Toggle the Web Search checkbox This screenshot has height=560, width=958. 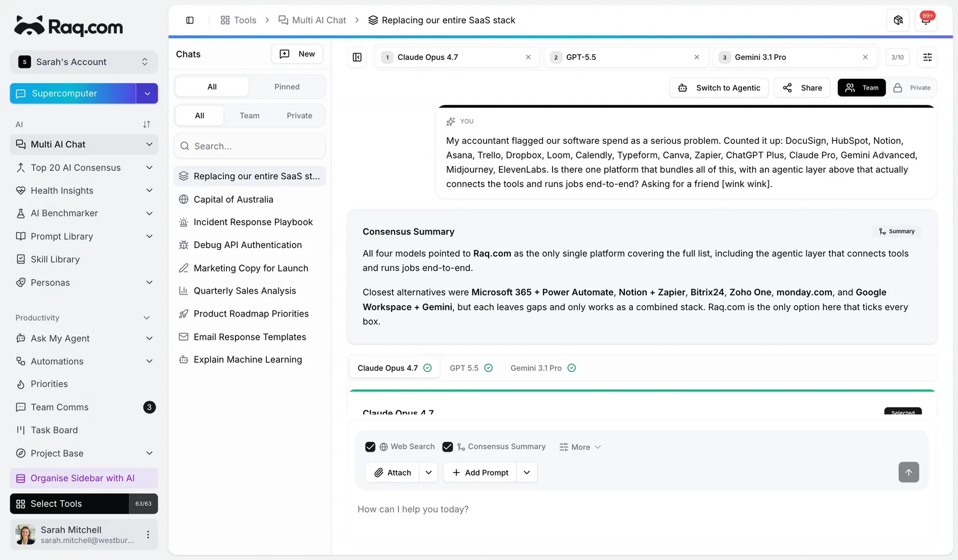(x=370, y=447)
